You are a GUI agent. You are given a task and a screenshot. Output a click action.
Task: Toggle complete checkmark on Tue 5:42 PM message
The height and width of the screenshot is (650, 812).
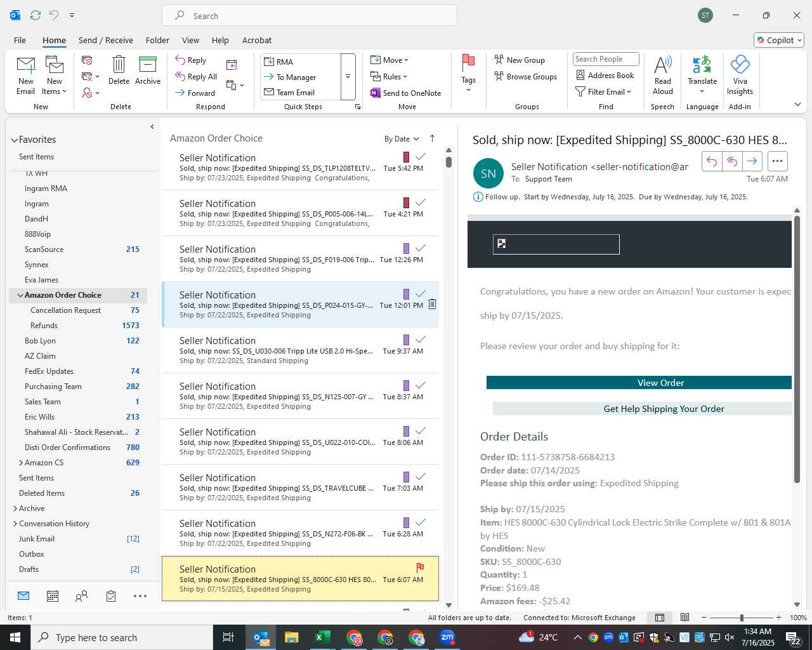click(420, 156)
